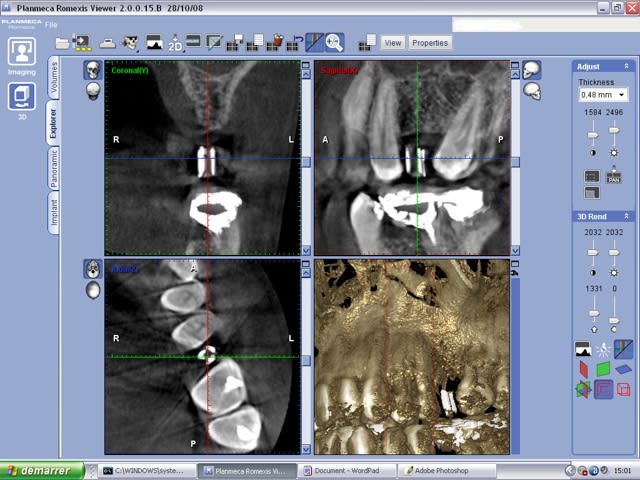
Task: Click the Properties button
Action: [430, 43]
